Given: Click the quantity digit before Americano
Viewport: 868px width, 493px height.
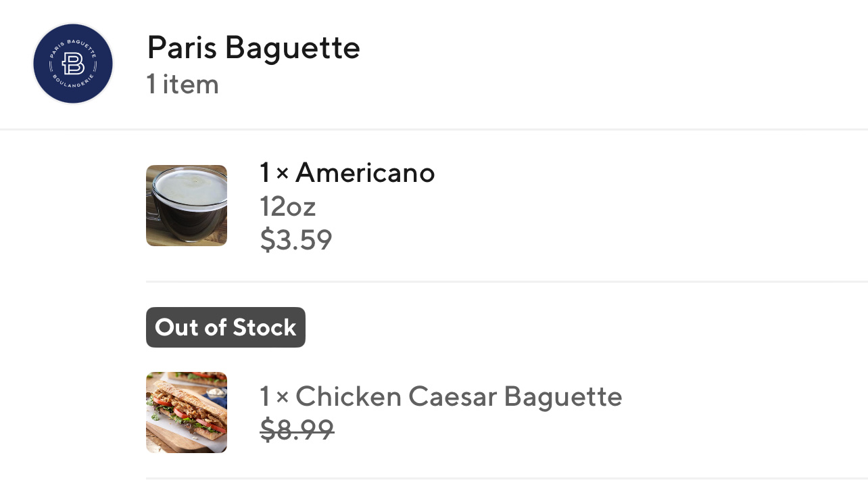Looking at the screenshot, I should [x=265, y=173].
